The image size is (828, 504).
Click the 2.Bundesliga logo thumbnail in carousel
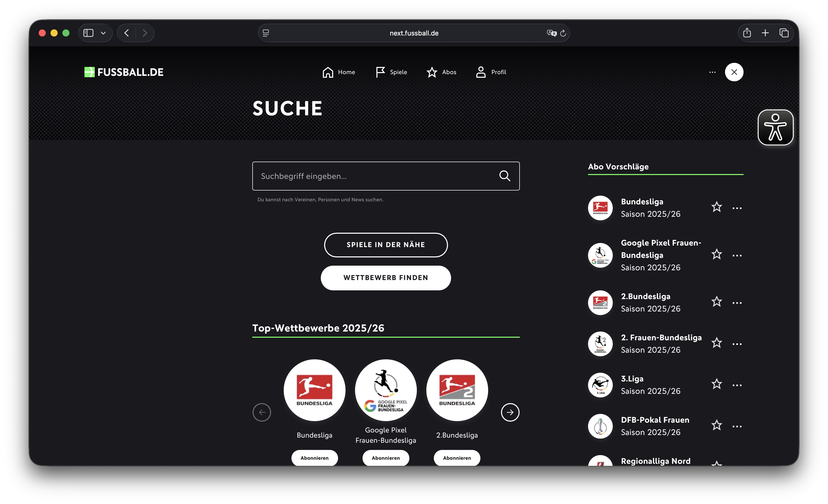[457, 390]
